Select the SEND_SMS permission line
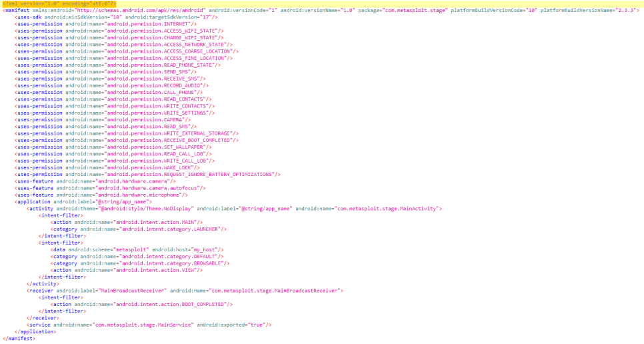Screen dimensions: 644x344 (105, 72)
